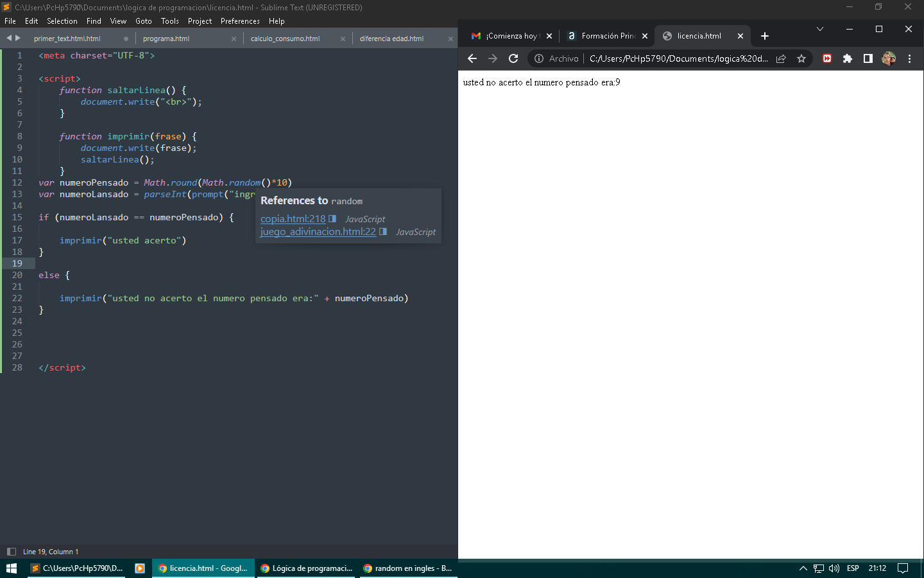Open Chrome Extensions puzzle menu
The image size is (924, 578).
tap(848, 58)
